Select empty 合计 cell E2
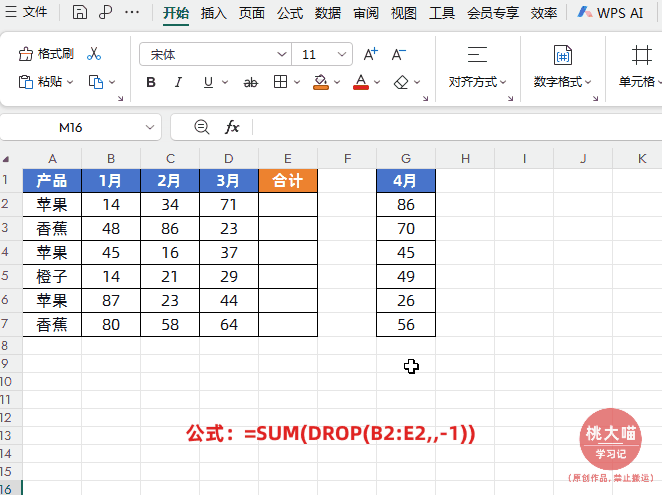 click(x=288, y=204)
